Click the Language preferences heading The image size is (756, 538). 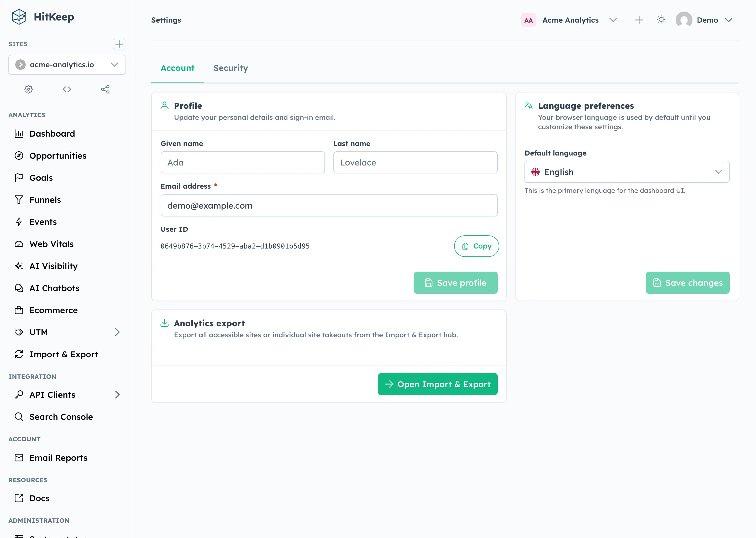click(586, 106)
